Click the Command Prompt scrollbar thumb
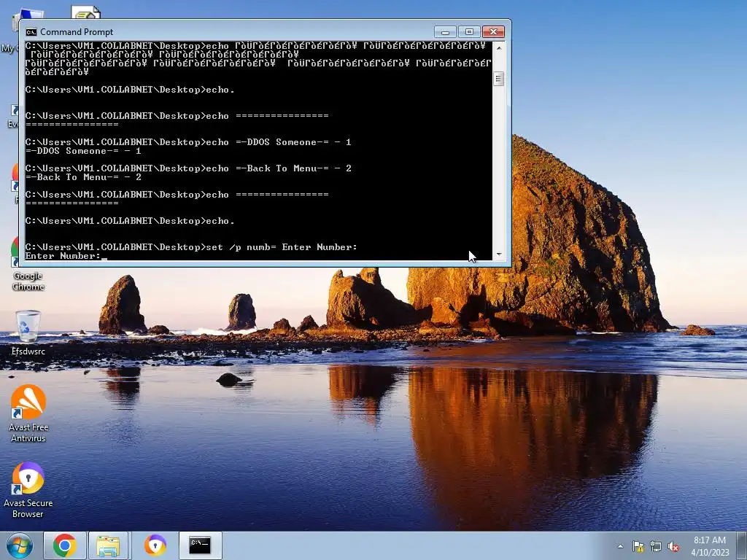Screen dimensions: 747x560 pyautogui.click(x=498, y=79)
